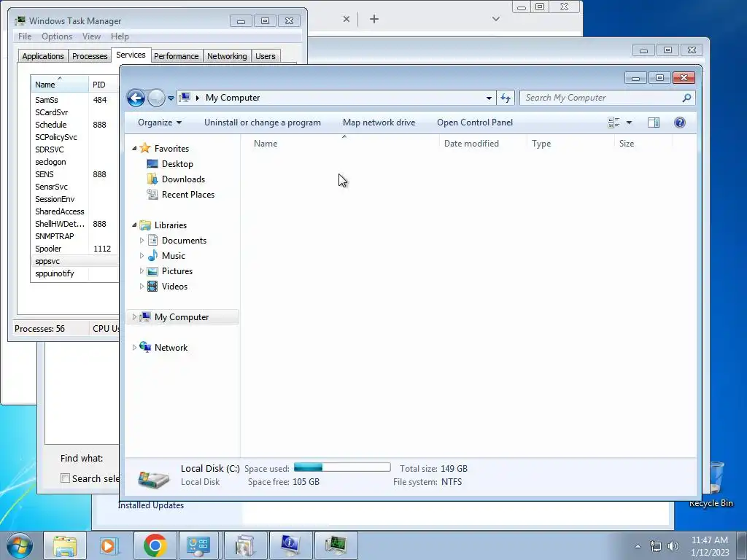Viewport: 747px width, 560px height.
Task: Select My Computer in navigation pane
Action: 182,317
